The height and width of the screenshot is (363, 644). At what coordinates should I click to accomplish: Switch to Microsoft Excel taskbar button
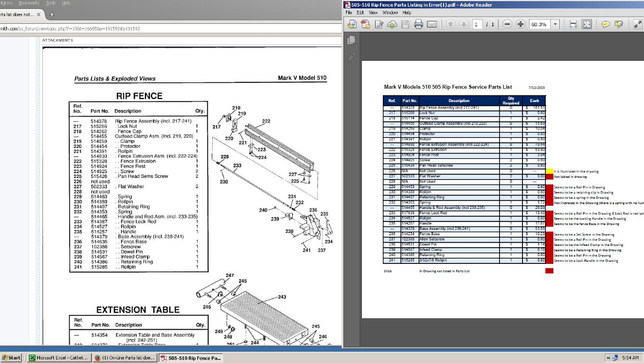58,358
